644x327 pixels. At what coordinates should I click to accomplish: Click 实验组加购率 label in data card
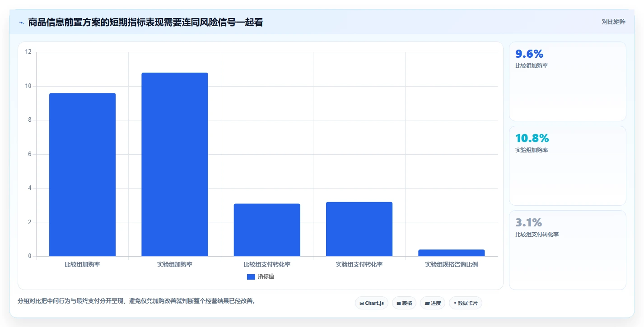coord(532,150)
